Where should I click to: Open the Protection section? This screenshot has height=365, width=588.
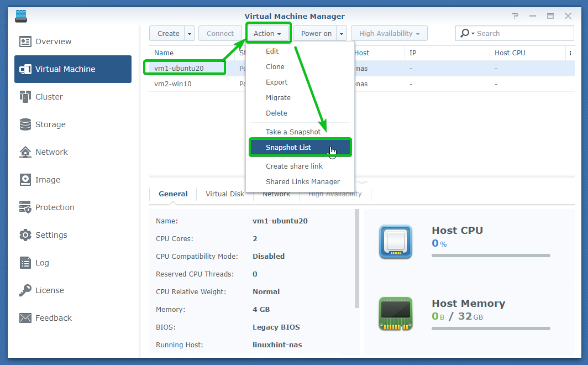point(73,207)
